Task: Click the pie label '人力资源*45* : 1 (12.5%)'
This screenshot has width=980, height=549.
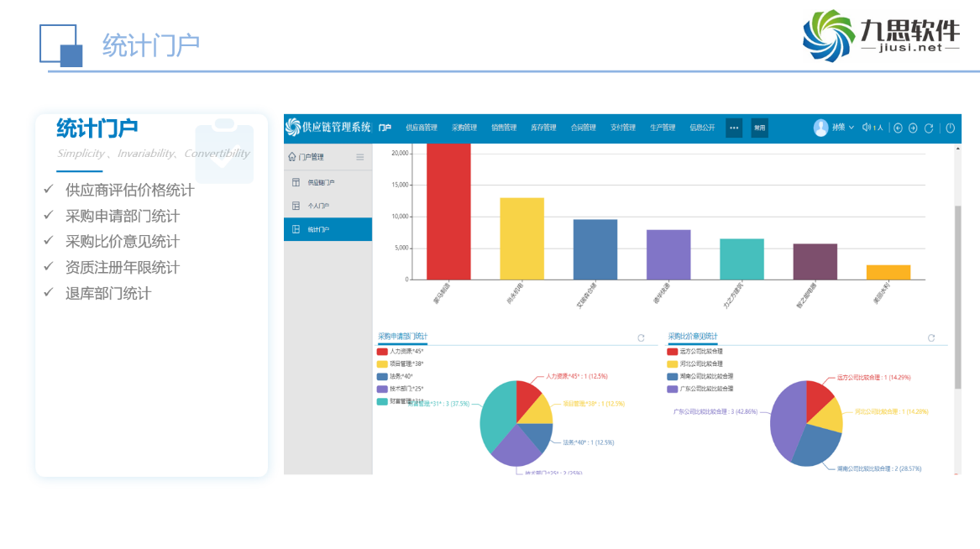Action: pos(576,377)
